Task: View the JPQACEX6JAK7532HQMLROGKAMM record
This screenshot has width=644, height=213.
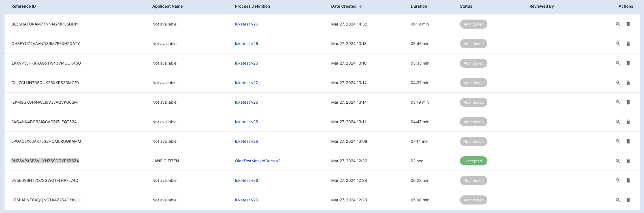Action: 618,141
